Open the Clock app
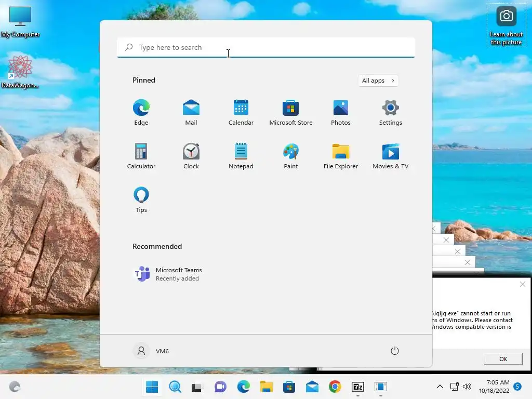This screenshot has height=399, width=532. pyautogui.click(x=191, y=156)
